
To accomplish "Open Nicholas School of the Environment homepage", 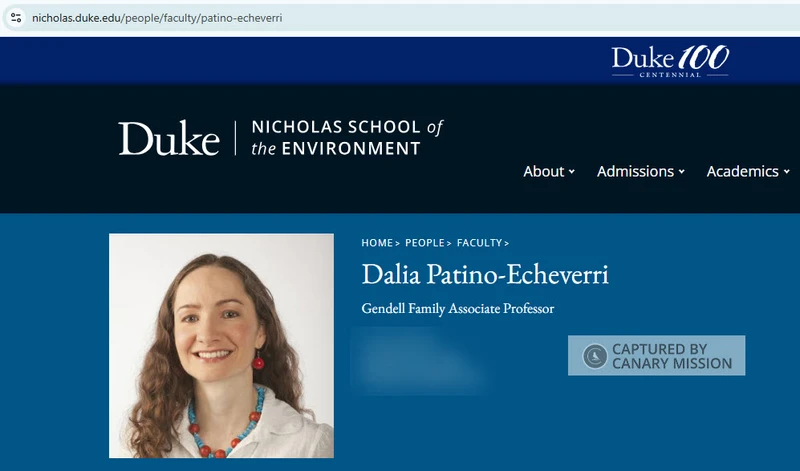I will tap(347, 138).
